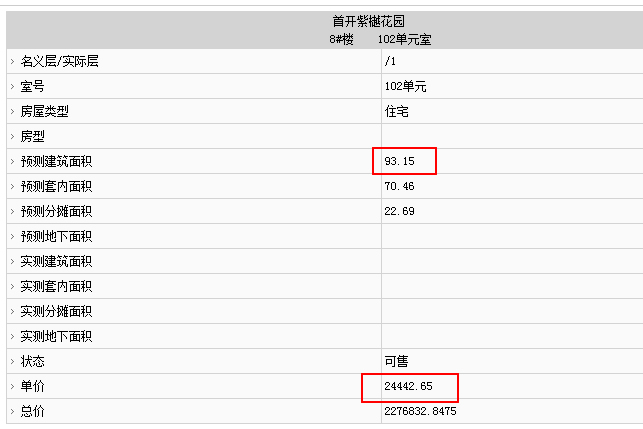Select the 首开紫樾花园 title header
The image size is (643, 429).
369,21
